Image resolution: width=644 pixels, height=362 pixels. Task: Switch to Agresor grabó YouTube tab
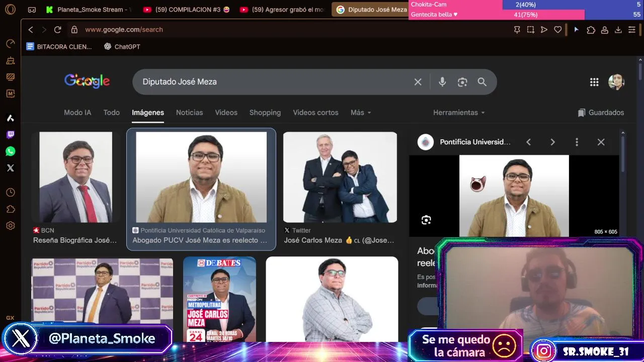pyautogui.click(x=283, y=10)
